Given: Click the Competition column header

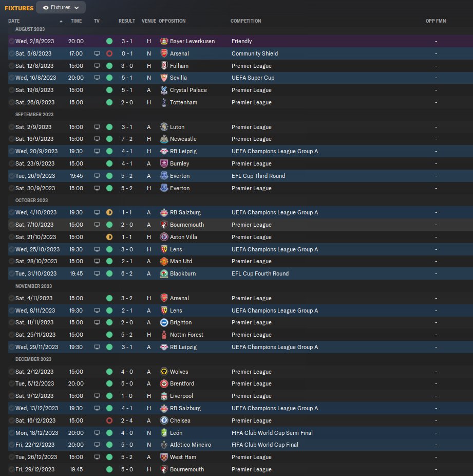Looking at the screenshot, I should [x=245, y=21].
